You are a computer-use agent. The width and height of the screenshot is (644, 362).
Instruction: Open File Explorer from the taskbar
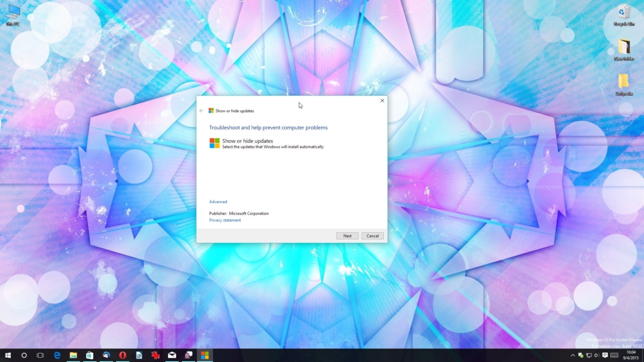(72, 354)
